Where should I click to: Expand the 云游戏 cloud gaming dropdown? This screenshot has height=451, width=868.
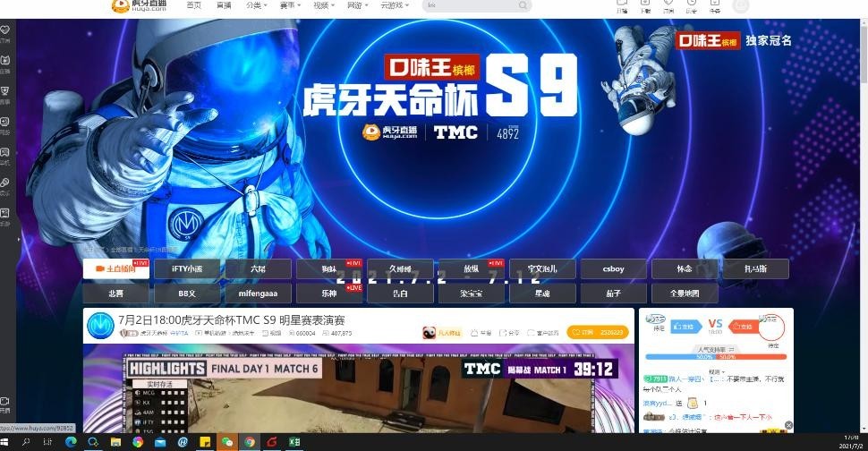(x=396, y=5)
